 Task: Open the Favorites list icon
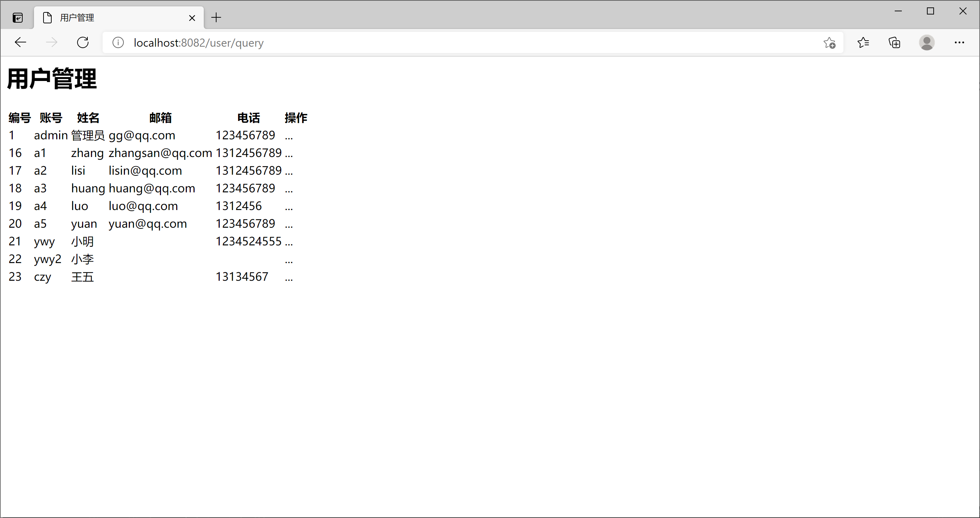863,42
